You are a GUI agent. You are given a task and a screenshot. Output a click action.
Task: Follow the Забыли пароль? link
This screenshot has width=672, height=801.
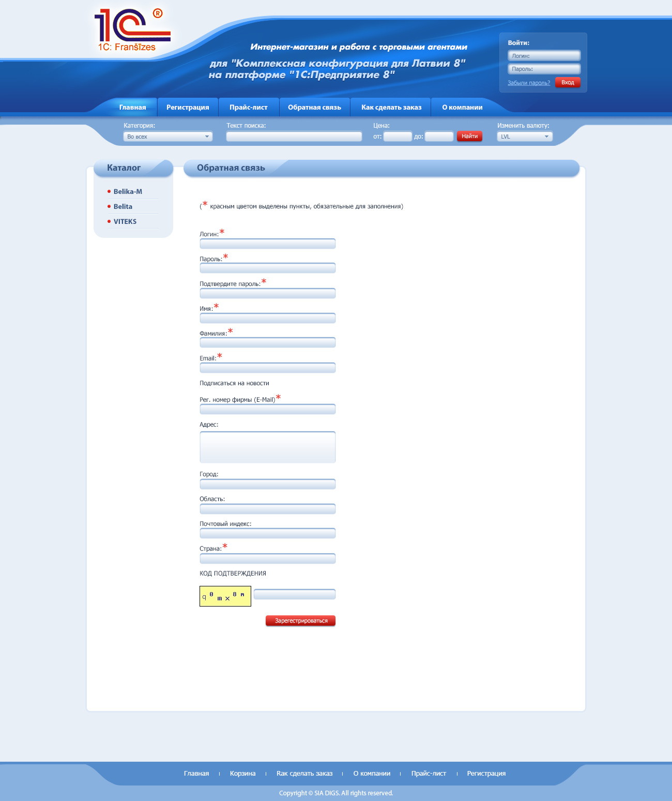(x=528, y=83)
